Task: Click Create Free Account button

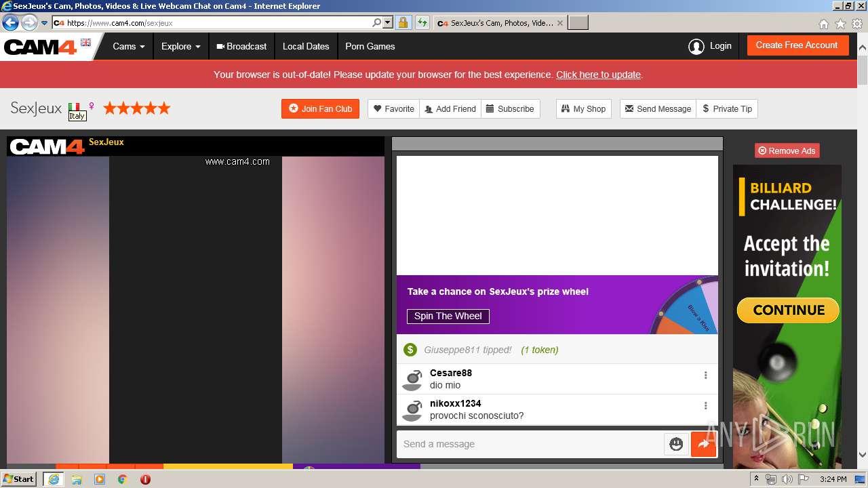Action: pos(797,45)
